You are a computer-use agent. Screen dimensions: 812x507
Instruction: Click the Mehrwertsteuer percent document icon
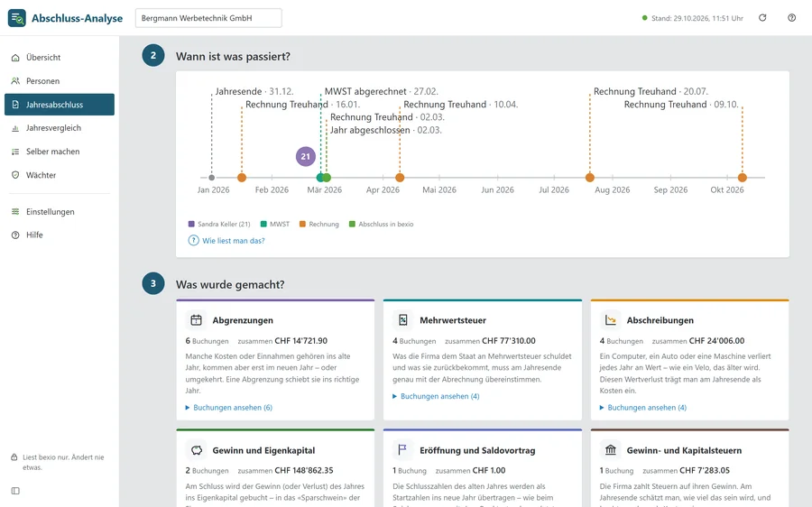pyautogui.click(x=403, y=320)
